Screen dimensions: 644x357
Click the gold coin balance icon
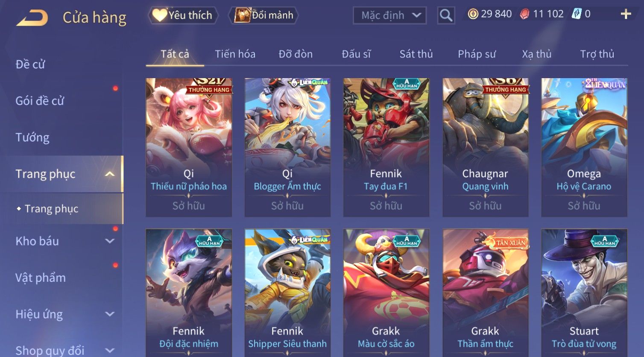[x=473, y=15]
